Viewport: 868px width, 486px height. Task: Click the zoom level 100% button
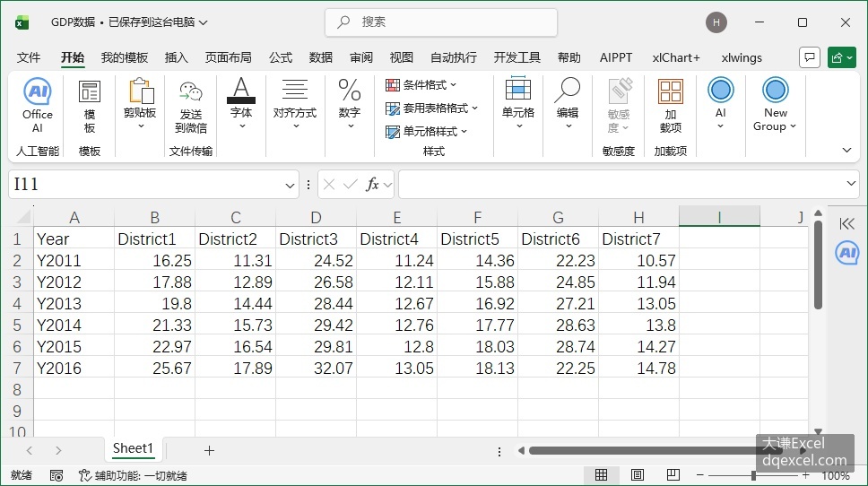[x=836, y=475]
